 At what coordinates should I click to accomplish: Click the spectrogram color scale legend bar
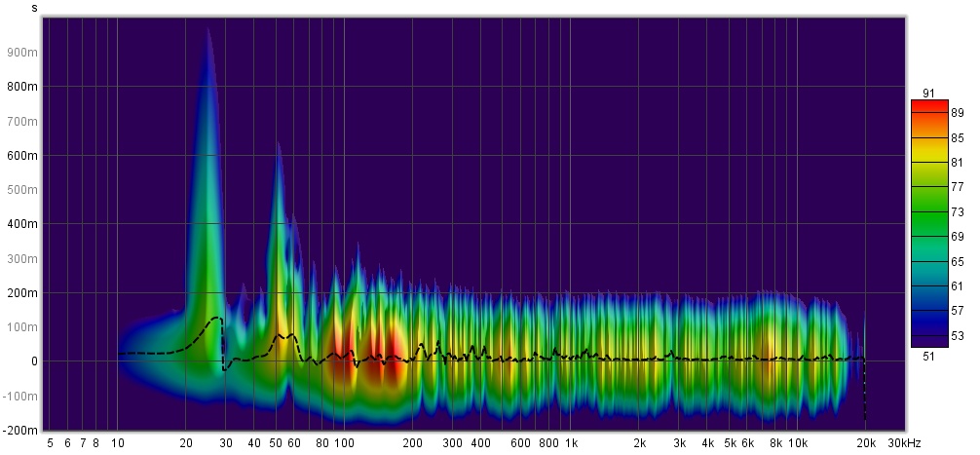929,223
